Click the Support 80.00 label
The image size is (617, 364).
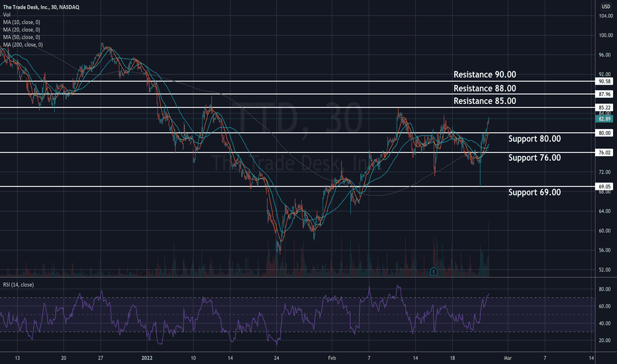click(534, 138)
